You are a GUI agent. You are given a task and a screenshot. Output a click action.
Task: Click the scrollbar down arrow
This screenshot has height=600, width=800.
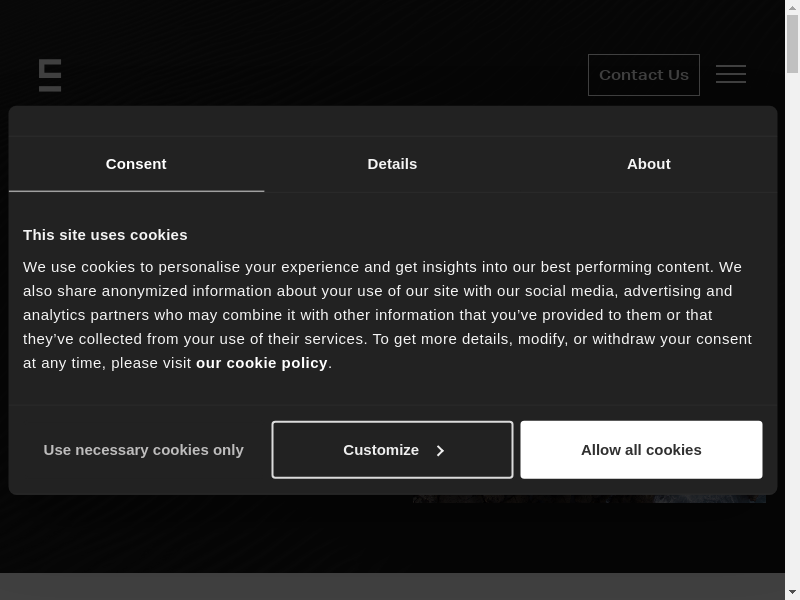pyautogui.click(x=792, y=592)
